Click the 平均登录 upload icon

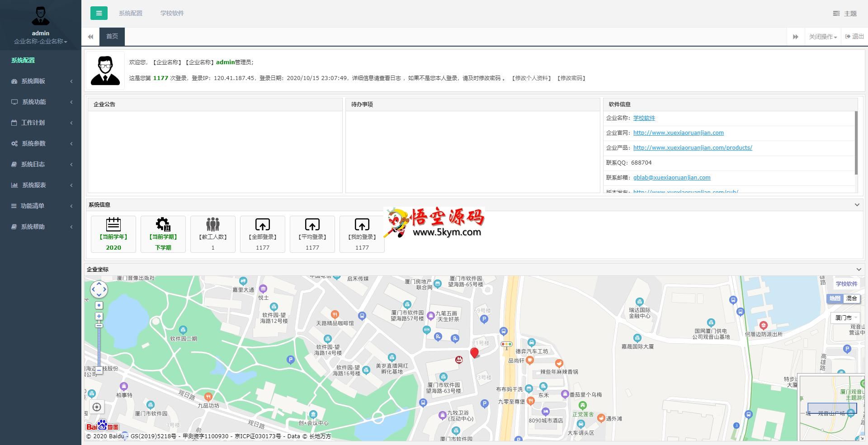pos(312,224)
